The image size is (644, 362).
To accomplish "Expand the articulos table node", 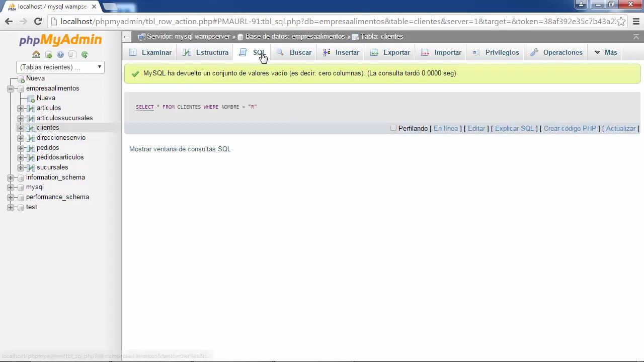I will [21, 108].
